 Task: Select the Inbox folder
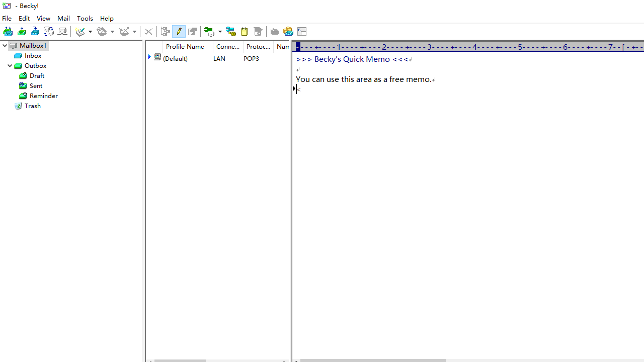33,56
